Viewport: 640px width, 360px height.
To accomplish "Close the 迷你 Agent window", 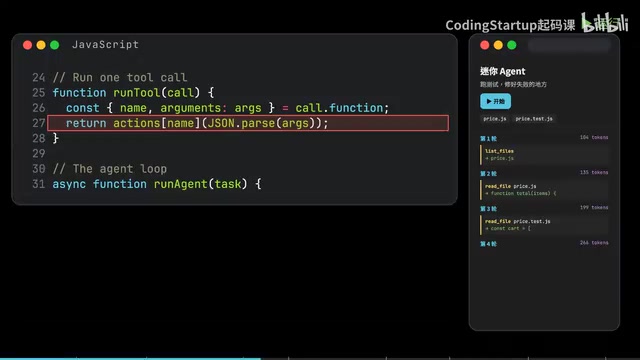I will coord(484,45).
